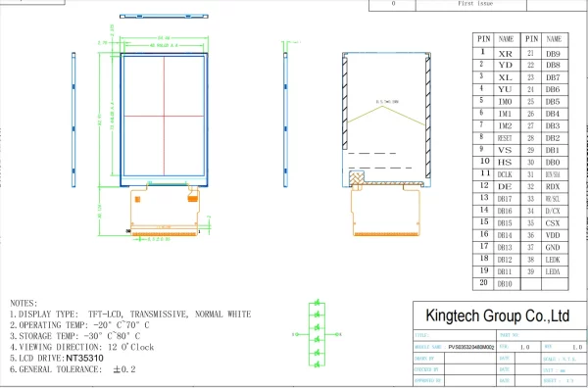
Task: Select the LEDA cell for pin 39
Action: click(x=553, y=271)
